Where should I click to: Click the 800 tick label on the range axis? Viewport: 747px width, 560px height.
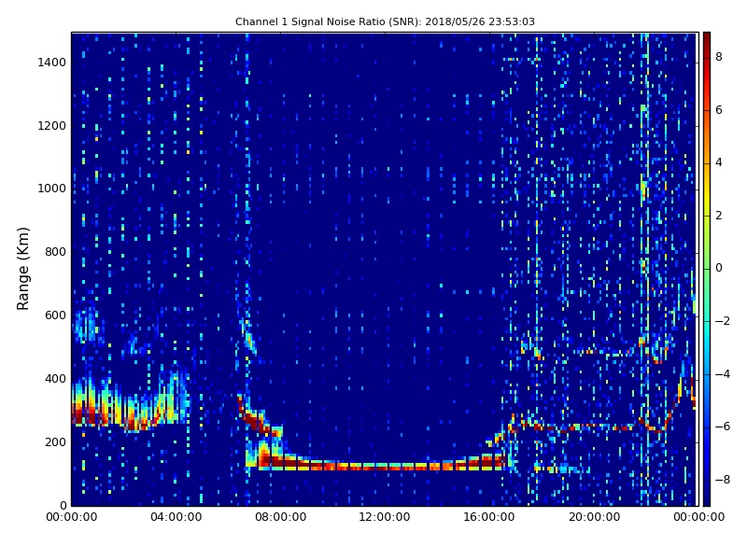tap(56, 252)
